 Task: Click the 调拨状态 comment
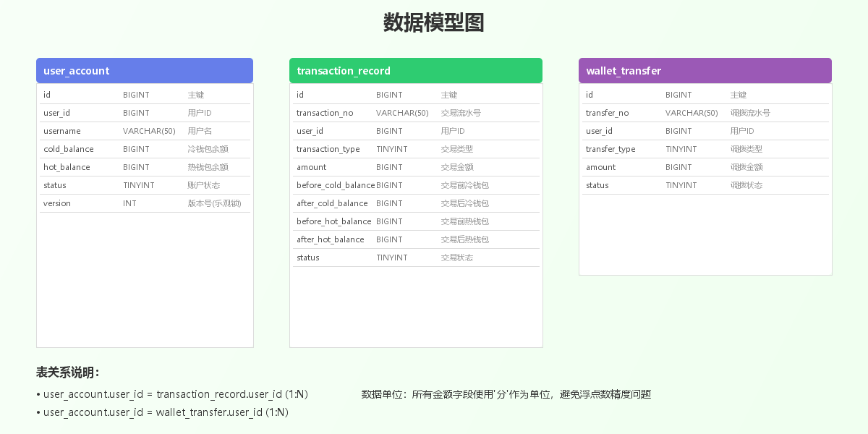(x=746, y=185)
